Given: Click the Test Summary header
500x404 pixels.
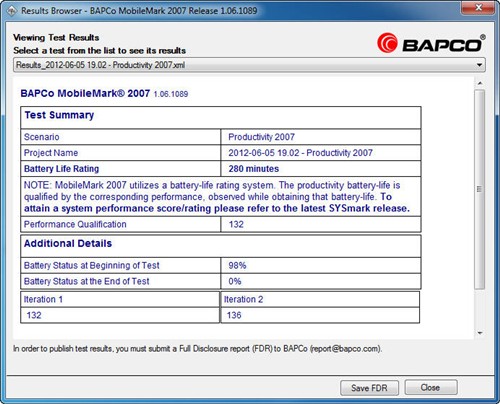Looking at the screenshot, I should click(x=59, y=115).
